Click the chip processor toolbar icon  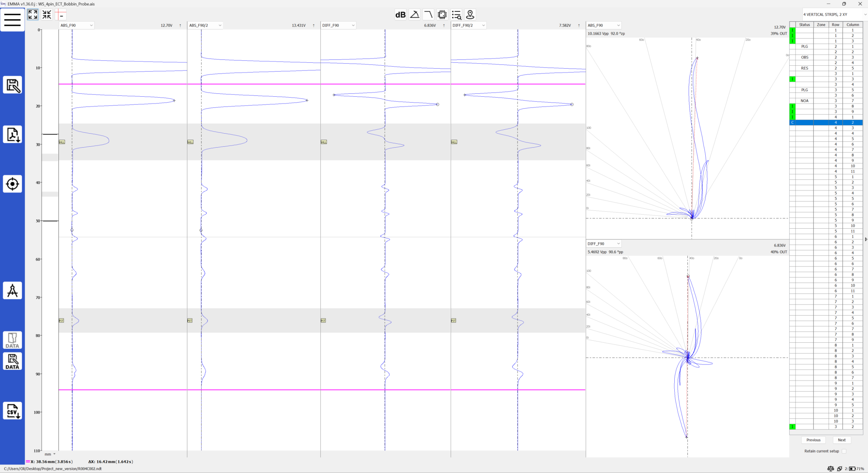[442, 15]
